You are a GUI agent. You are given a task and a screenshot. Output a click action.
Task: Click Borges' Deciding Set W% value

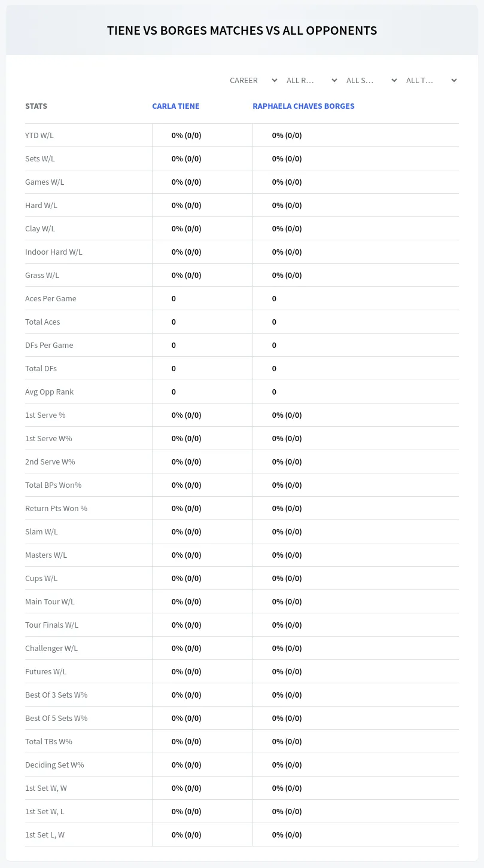point(287,765)
